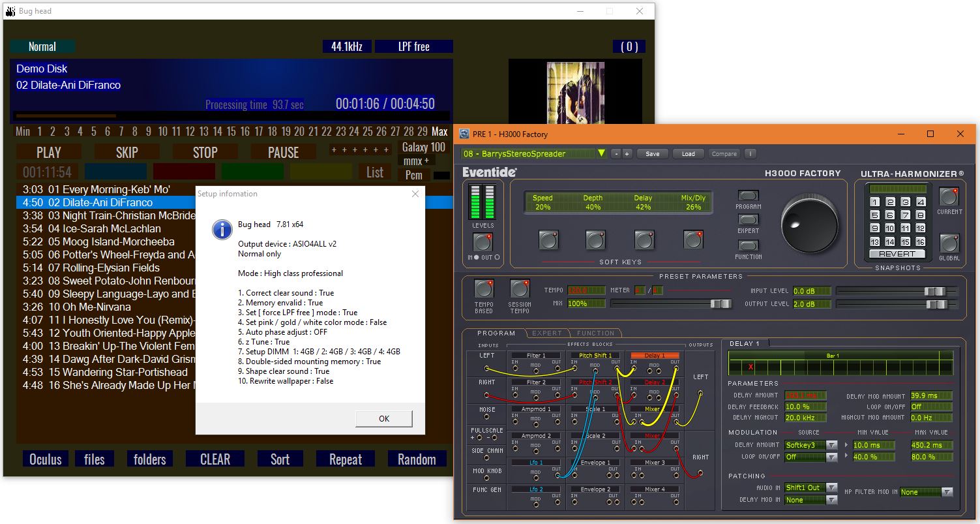This screenshot has width=980, height=524.
Task: Click the Load preset button
Action: tap(689, 154)
